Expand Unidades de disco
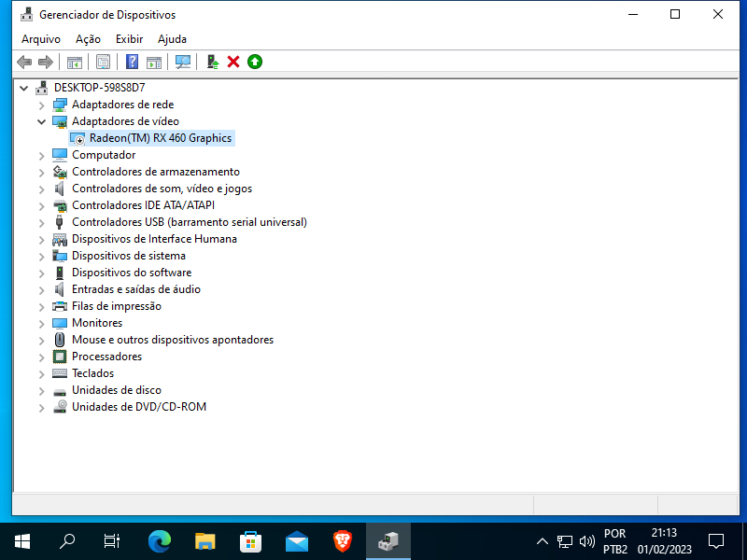The width and height of the screenshot is (747, 560). pyautogui.click(x=41, y=391)
